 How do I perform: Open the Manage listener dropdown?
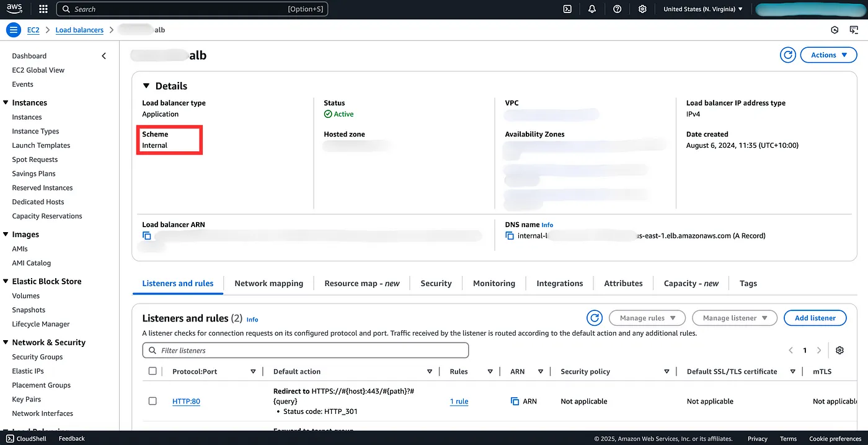[735, 318]
